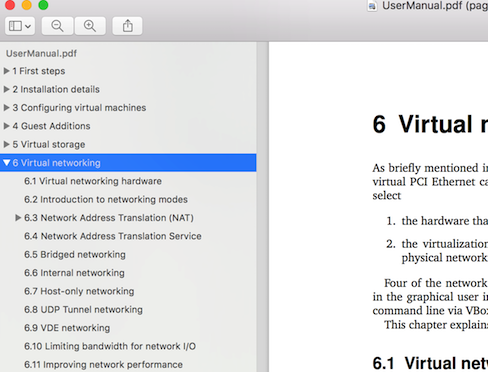
Task: Expand the 1 First steps chapter
Action: (x=6, y=71)
